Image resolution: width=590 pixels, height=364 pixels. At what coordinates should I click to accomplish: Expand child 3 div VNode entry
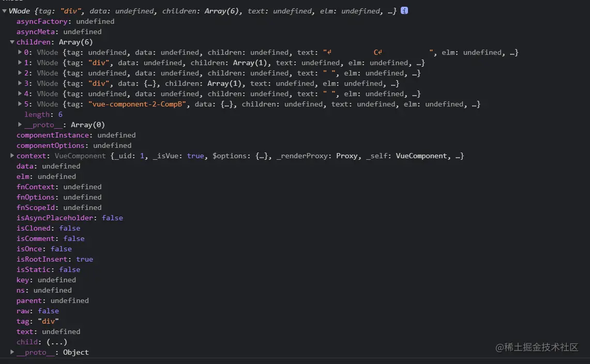coord(20,83)
